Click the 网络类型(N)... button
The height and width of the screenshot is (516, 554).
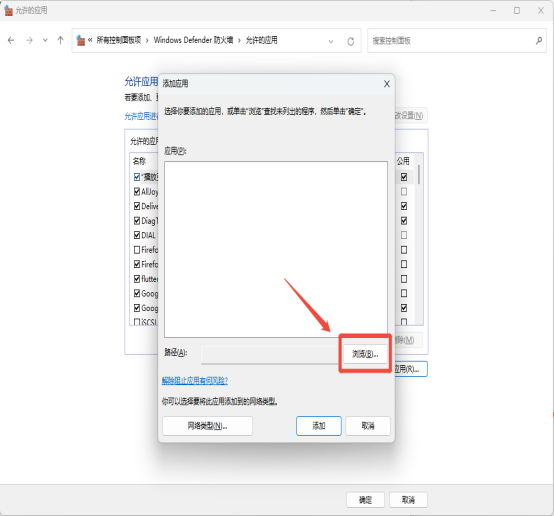pyautogui.click(x=207, y=426)
